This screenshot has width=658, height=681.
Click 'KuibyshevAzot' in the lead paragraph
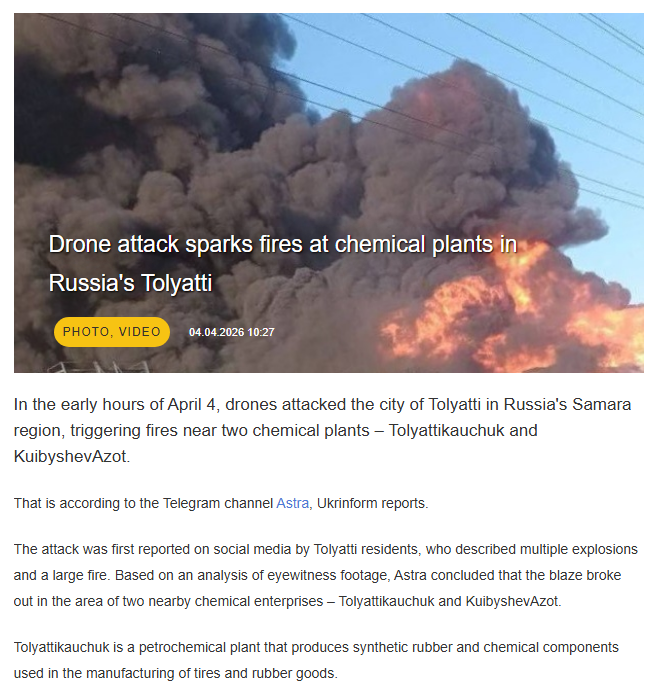[72, 456]
